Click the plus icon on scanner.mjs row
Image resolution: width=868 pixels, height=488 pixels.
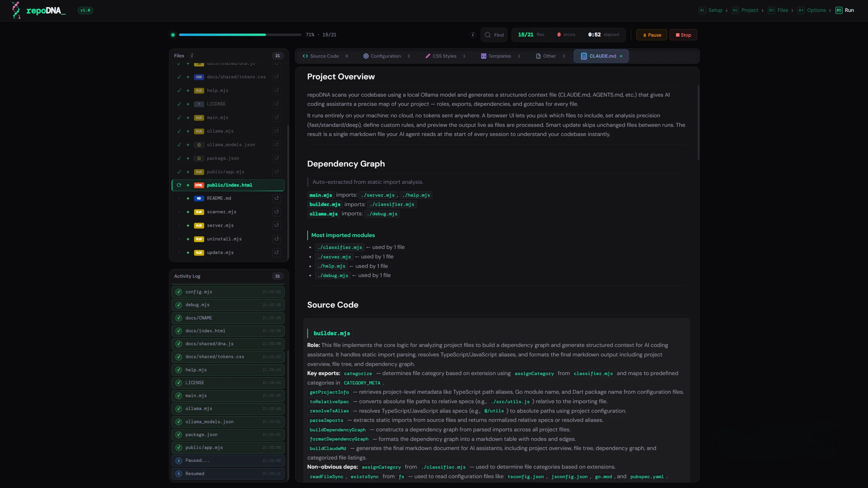[188, 212]
